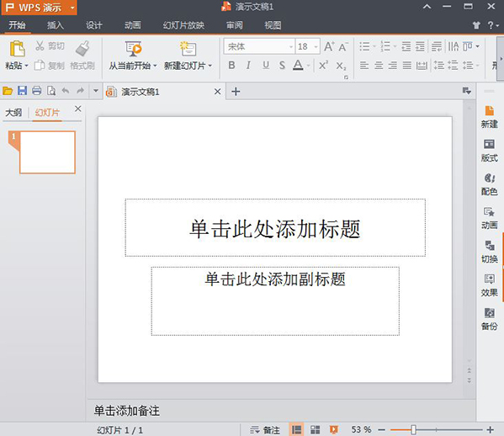Screen dimensions: 504x436
Task: Decrease font size with A- icon
Action: click(x=343, y=47)
